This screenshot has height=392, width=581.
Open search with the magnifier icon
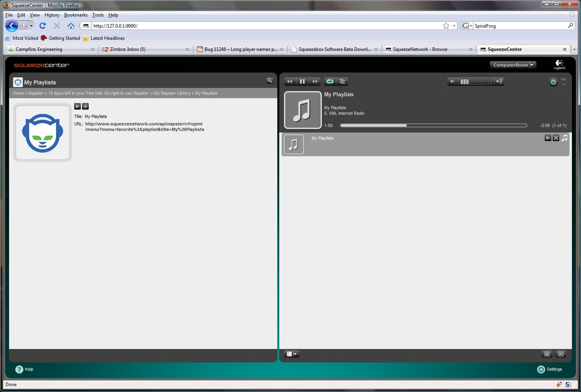(x=270, y=80)
